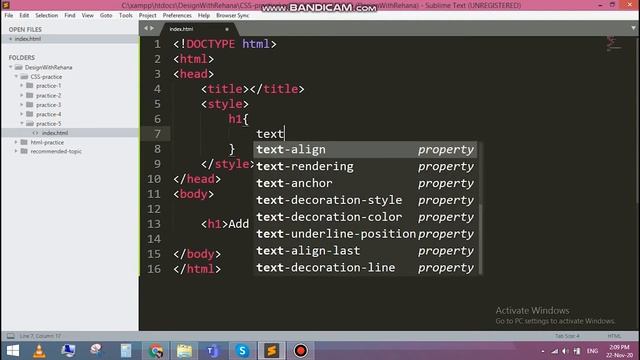Click the practice-3 folder icon

click(x=29, y=105)
